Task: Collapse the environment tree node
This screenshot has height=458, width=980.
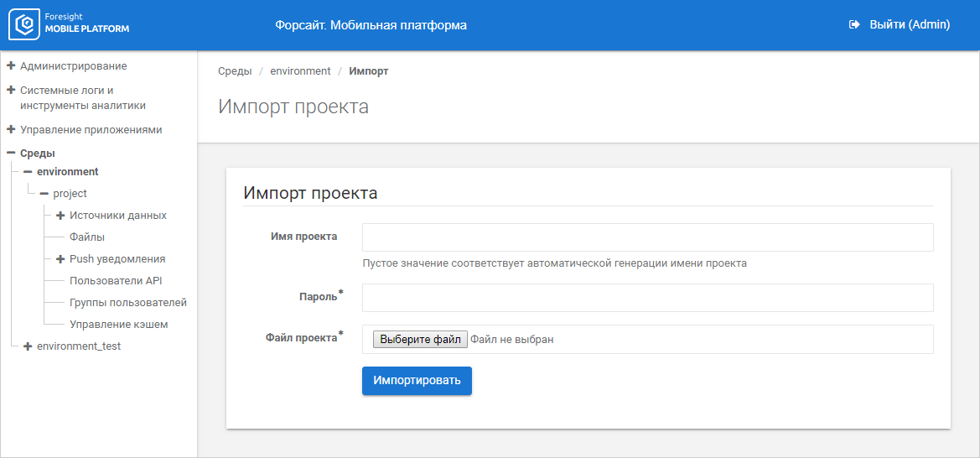Action: 28,172
